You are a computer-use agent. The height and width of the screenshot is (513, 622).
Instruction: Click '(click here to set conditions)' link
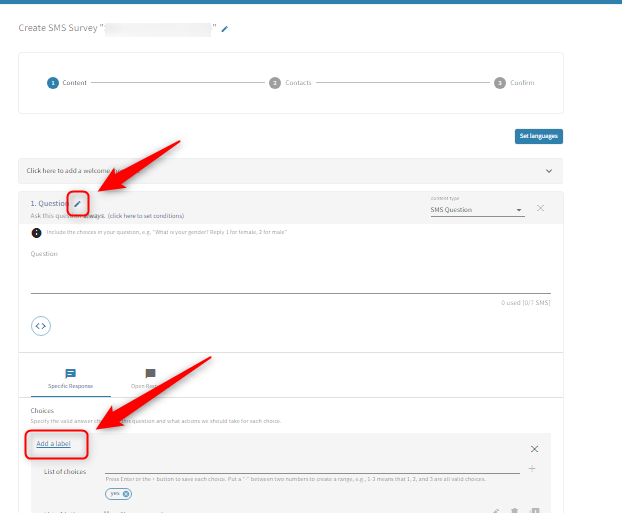tap(146, 216)
